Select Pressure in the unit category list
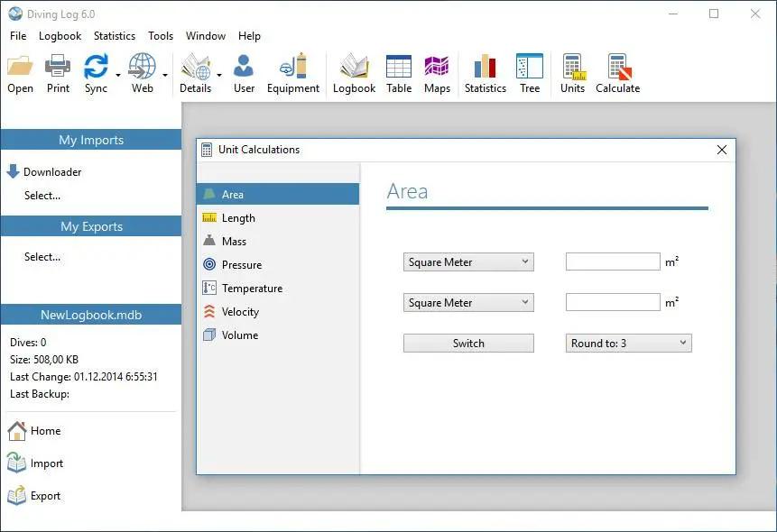This screenshot has height=532, width=777. (241, 265)
